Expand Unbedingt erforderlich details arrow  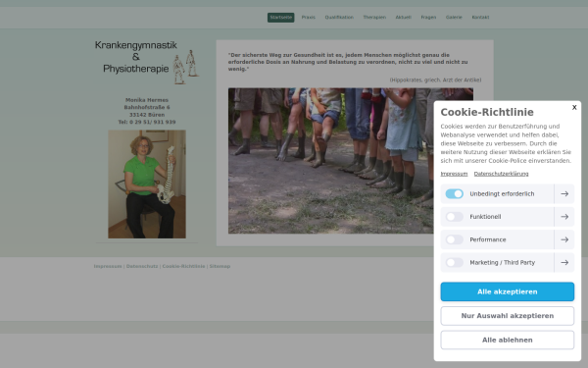[564, 193]
